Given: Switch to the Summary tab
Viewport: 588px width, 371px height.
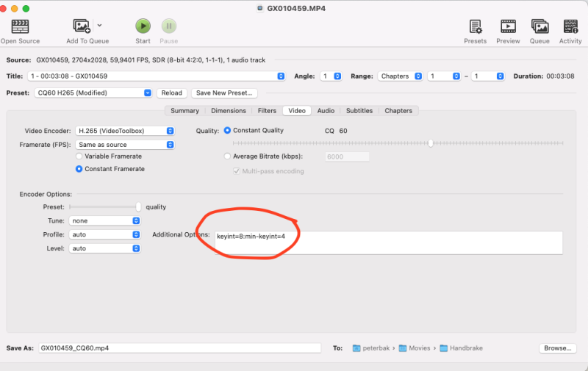Looking at the screenshot, I should click(x=185, y=110).
